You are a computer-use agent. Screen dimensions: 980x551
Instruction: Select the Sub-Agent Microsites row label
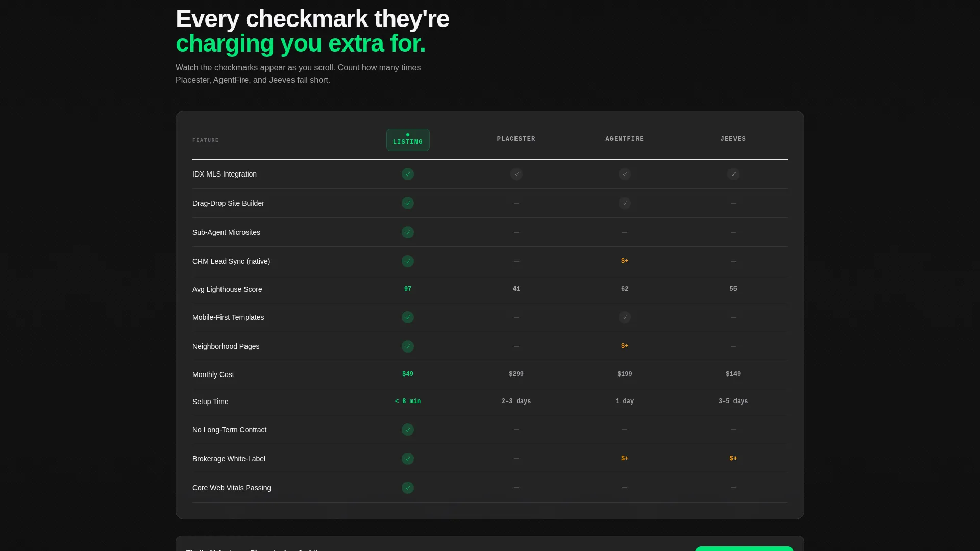226,232
